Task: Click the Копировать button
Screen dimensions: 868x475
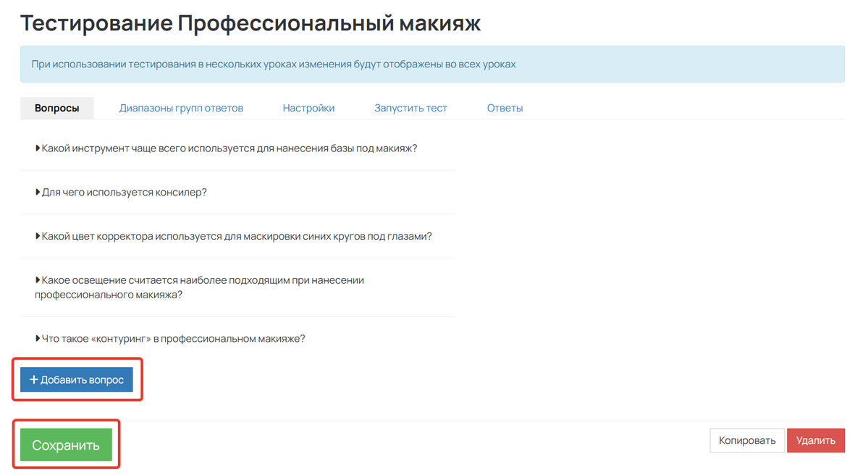Action: [x=747, y=440]
